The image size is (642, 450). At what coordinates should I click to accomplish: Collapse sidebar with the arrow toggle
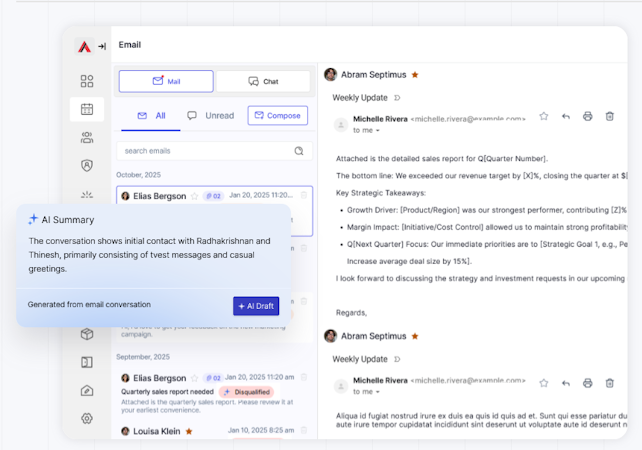(102, 46)
